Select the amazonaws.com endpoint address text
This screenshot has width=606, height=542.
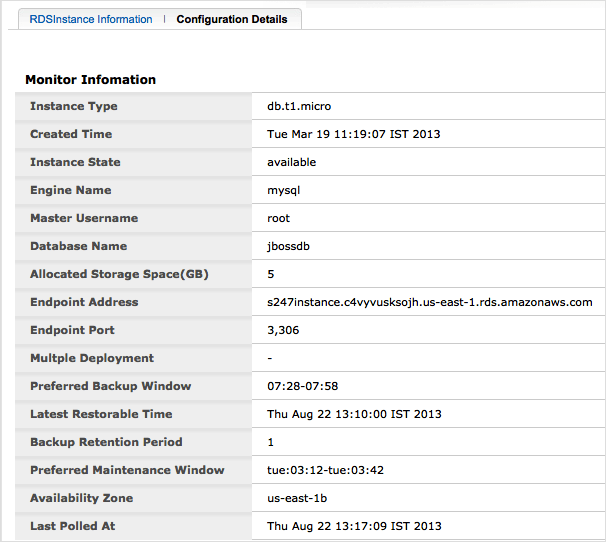pyautogui.click(x=429, y=302)
